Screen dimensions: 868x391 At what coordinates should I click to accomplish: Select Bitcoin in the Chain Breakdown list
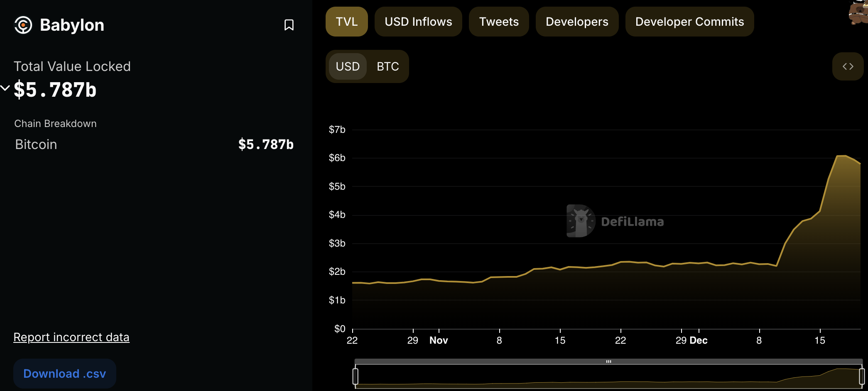[x=36, y=144]
